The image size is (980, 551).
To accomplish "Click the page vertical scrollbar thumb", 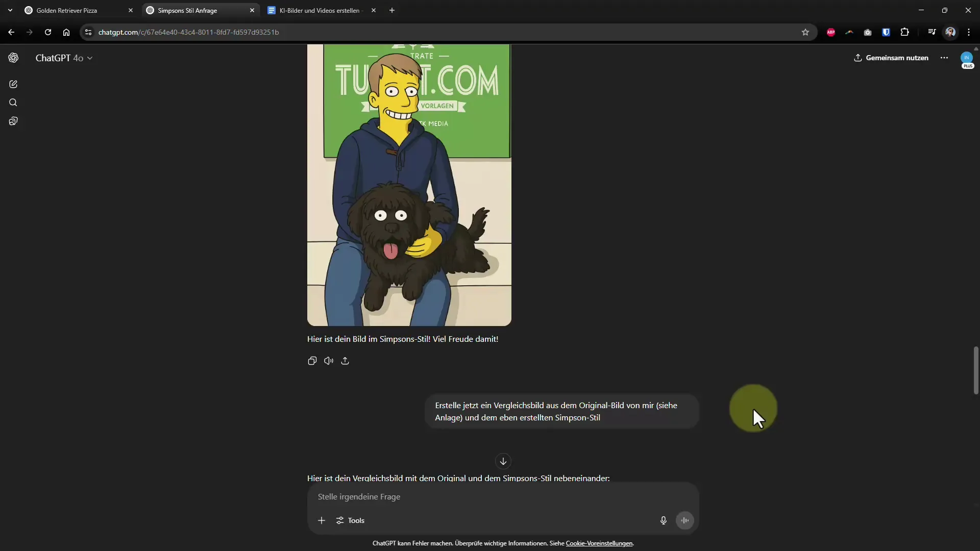I will coord(976,370).
